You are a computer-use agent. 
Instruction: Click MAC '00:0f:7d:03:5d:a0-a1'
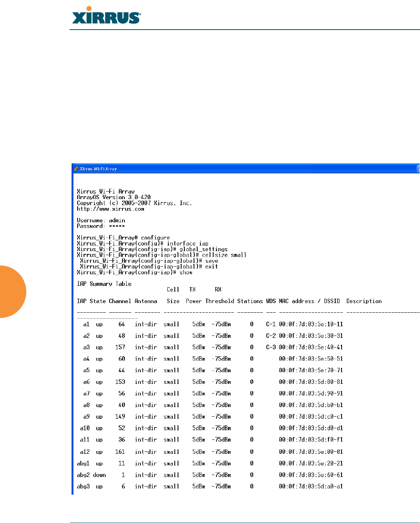click(311, 487)
